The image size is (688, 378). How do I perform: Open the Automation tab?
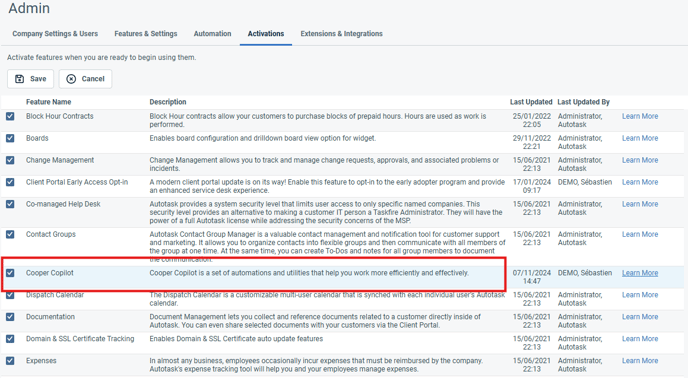pos(212,34)
